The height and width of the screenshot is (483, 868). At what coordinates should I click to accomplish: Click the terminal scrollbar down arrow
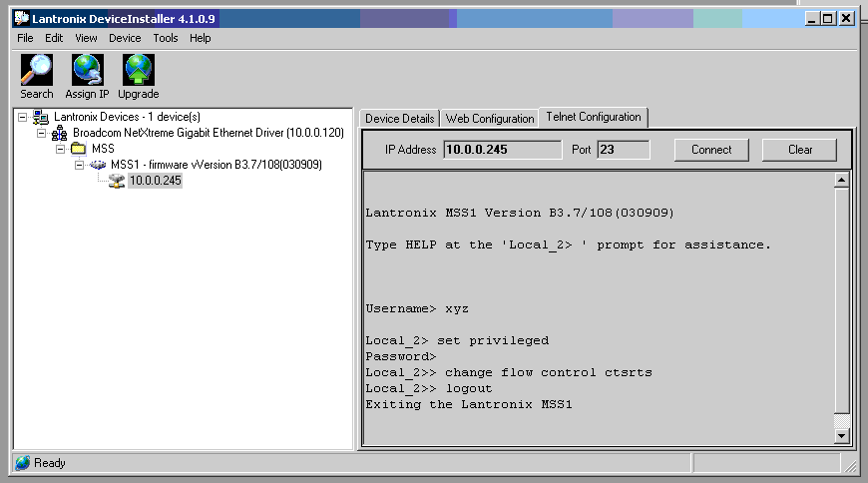click(x=841, y=436)
